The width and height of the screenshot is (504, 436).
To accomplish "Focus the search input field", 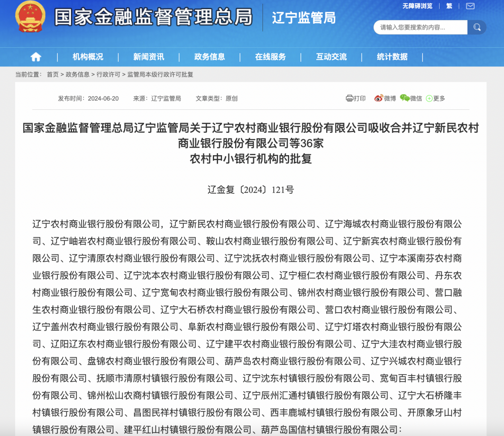I will coord(420,27).
